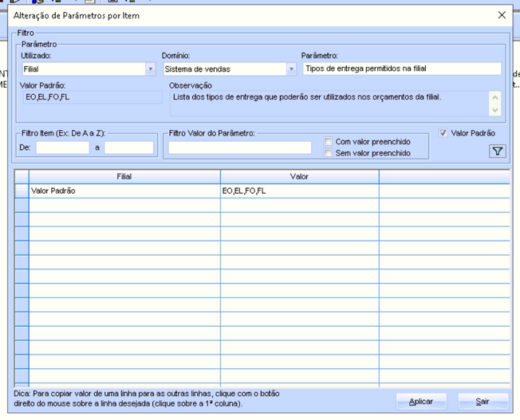Open the Utilizado dropdown showing Filial
Screen dimensions: 520x420
(x=150, y=69)
